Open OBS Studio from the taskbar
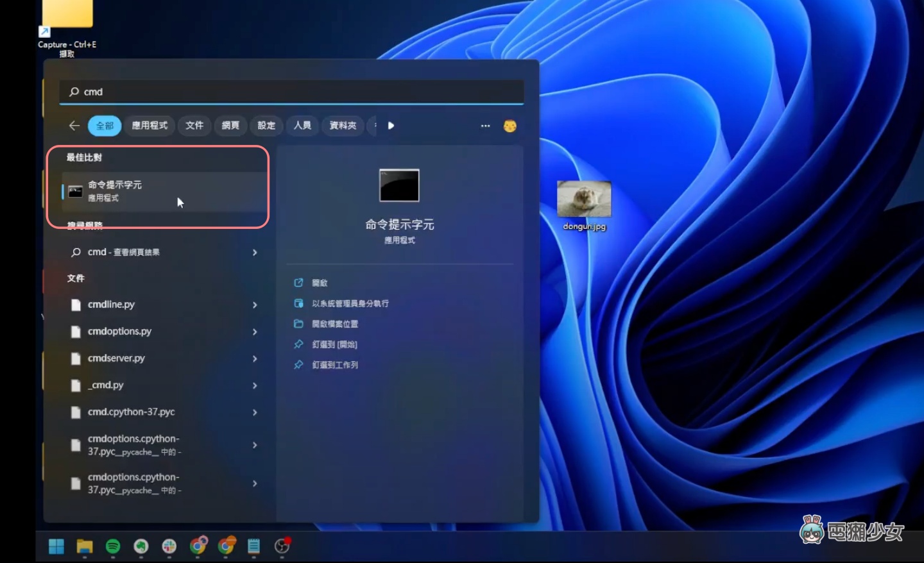The height and width of the screenshot is (563, 924). click(x=282, y=546)
